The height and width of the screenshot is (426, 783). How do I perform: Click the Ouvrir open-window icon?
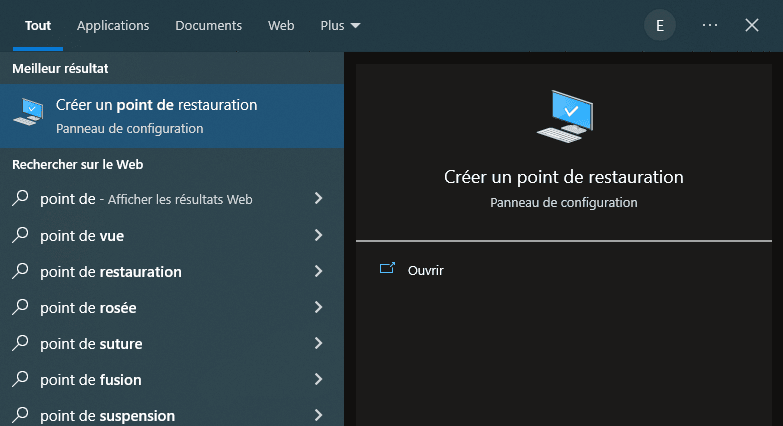click(x=387, y=269)
